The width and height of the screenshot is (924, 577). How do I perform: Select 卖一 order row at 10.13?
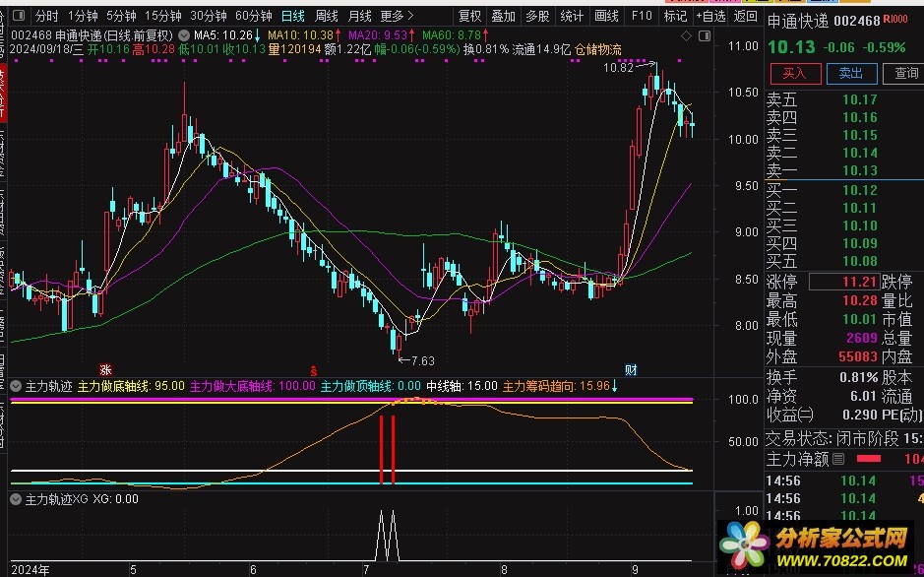(x=844, y=170)
